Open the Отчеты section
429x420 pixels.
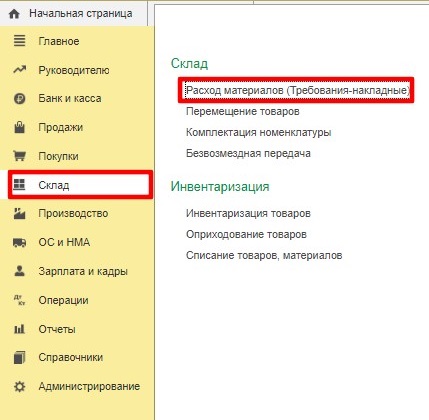pyautogui.click(x=57, y=329)
